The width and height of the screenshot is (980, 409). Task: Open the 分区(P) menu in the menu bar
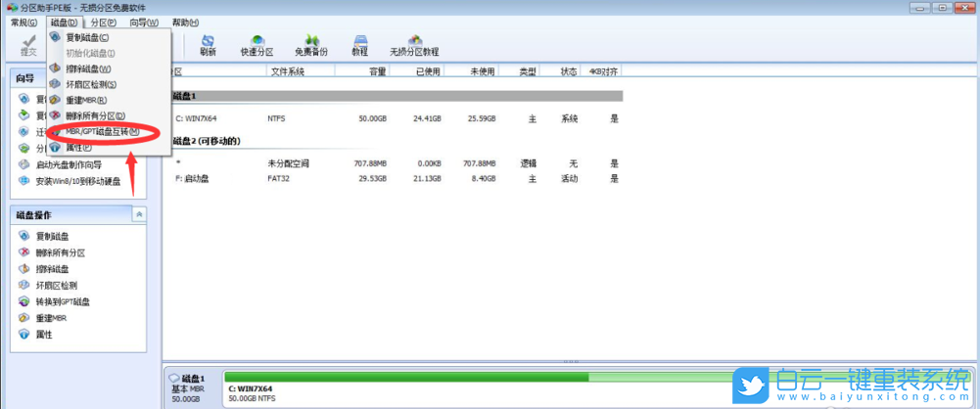[x=103, y=22]
